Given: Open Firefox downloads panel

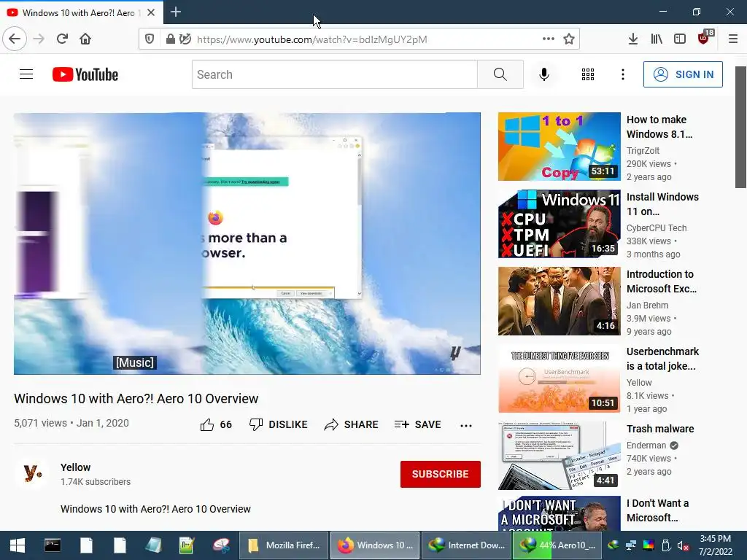Looking at the screenshot, I should [x=632, y=39].
